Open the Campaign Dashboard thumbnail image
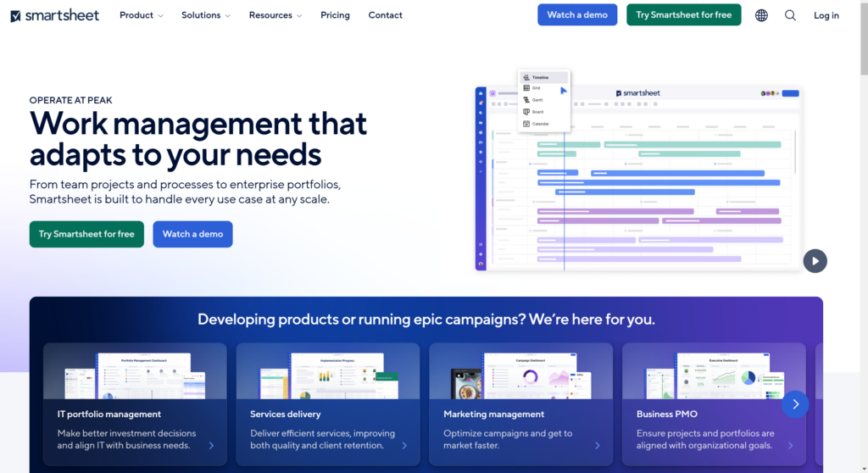 (x=520, y=375)
